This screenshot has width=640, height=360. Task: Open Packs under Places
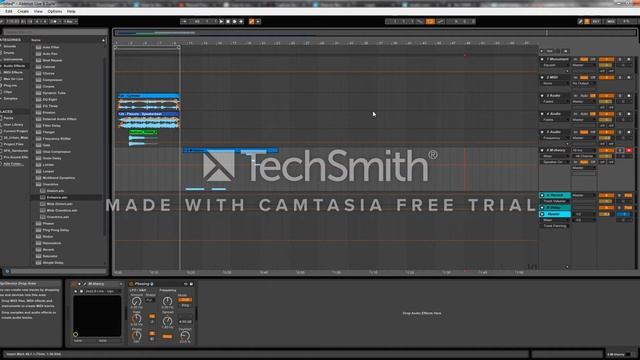click(9, 118)
